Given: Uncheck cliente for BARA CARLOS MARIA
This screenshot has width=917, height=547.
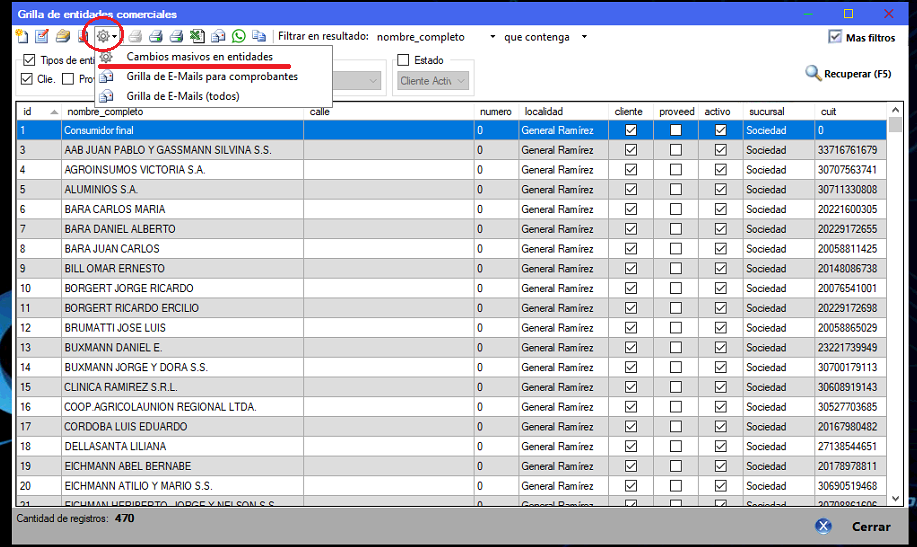Looking at the screenshot, I should pyautogui.click(x=630, y=209).
